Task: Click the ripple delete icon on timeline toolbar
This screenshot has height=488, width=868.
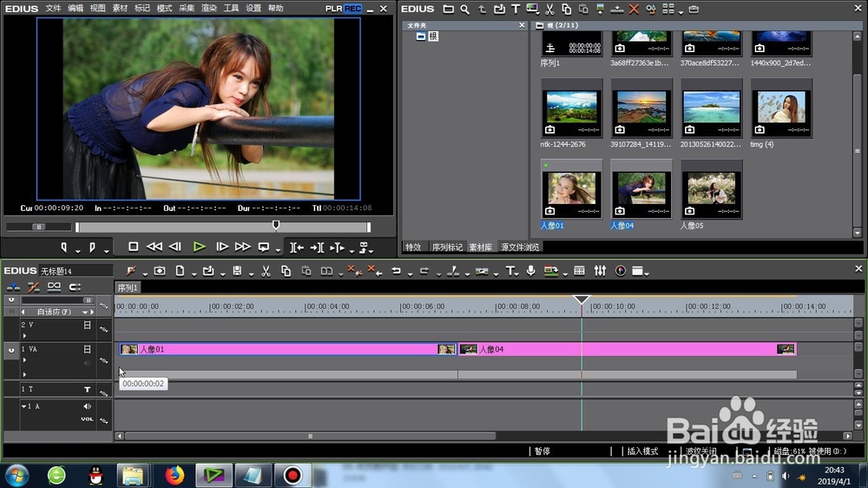Action: pos(375,271)
